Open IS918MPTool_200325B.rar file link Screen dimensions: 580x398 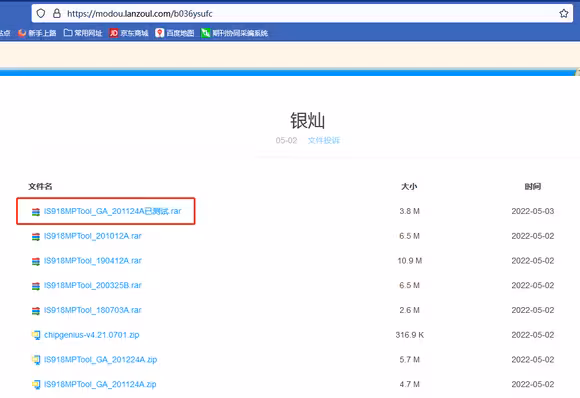click(x=92, y=285)
